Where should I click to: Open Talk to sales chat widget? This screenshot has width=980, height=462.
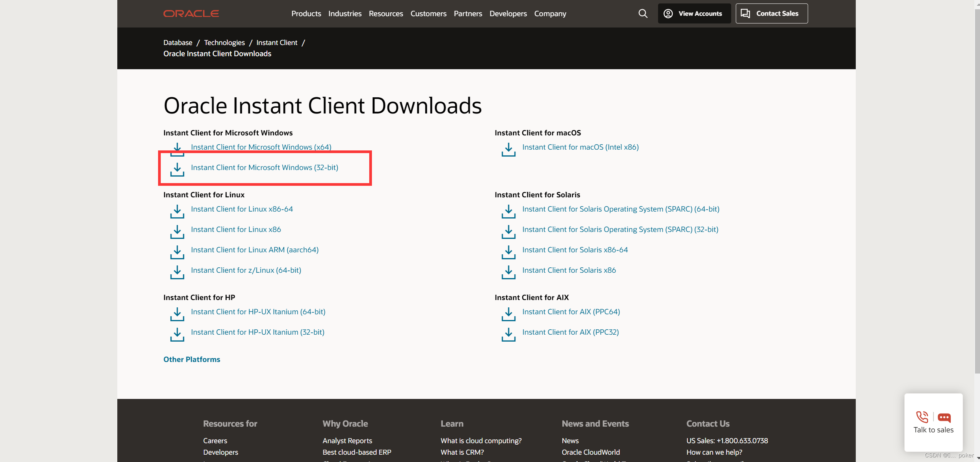(x=933, y=422)
